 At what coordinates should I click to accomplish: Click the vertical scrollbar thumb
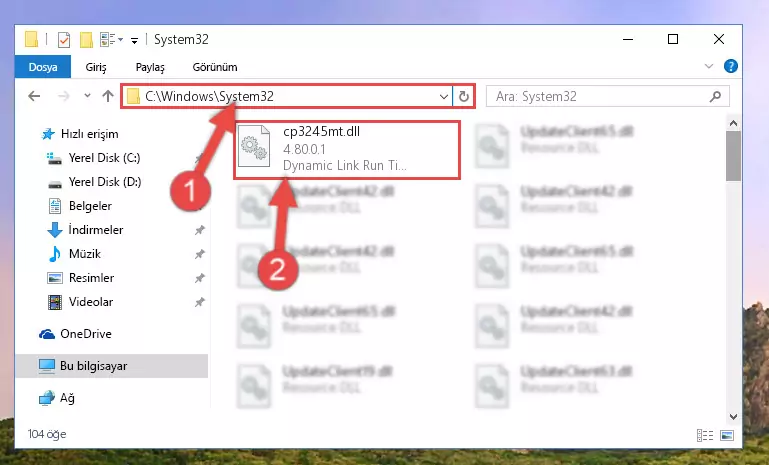tap(733, 156)
